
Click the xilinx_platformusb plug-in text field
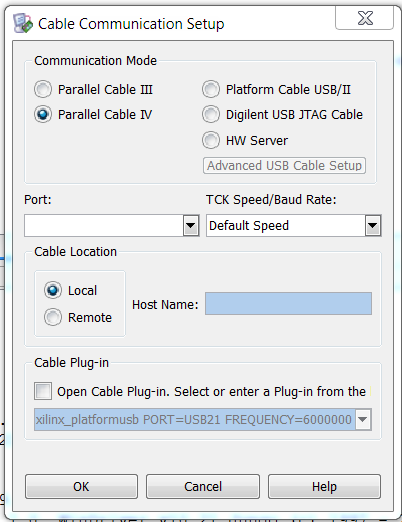click(194, 419)
